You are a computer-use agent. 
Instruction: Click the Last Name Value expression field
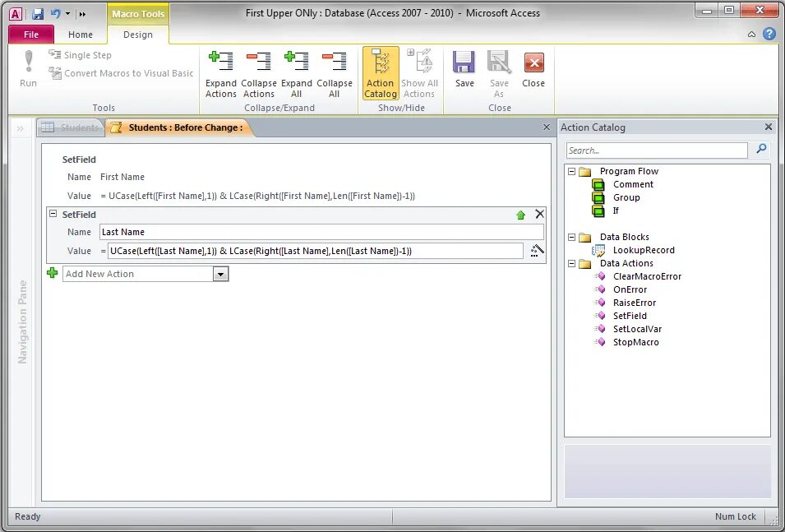pyautogui.click(x=315, y=251)
